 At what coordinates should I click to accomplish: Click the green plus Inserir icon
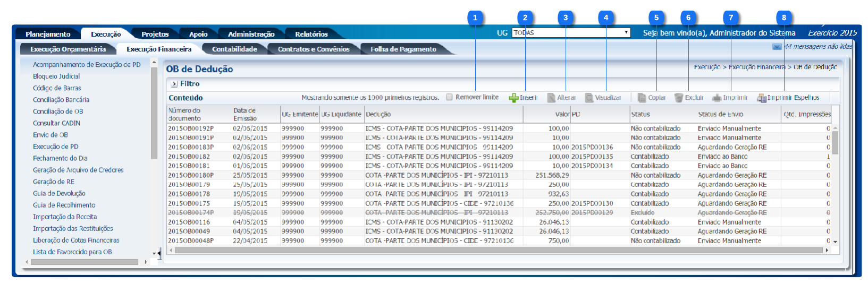tap(513, 98)
